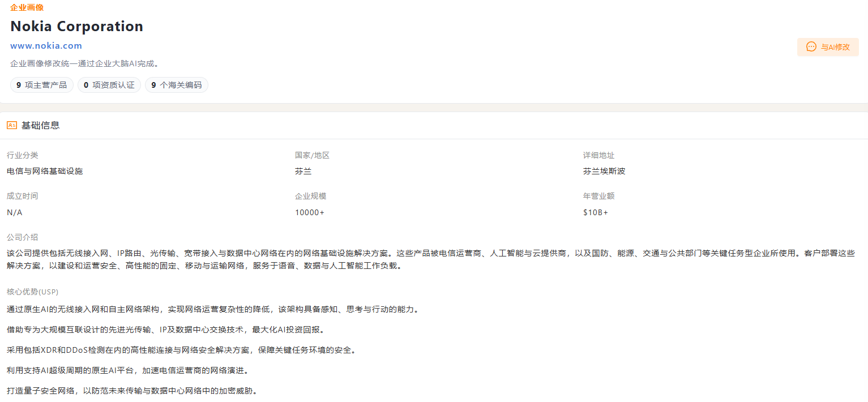The width and height of the screenshot is (868, 402).
Task: Click the company intro paragraph starting 该公司提供
Action: point(431,259)
